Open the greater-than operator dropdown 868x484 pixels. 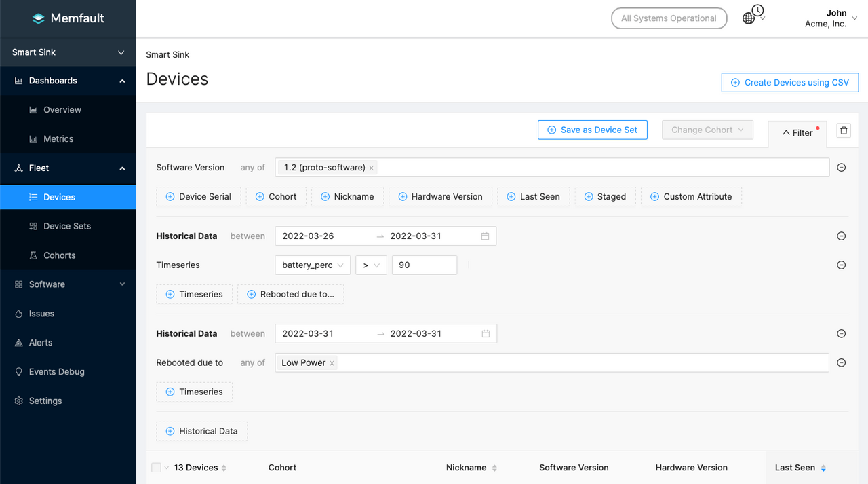(371, 265)
